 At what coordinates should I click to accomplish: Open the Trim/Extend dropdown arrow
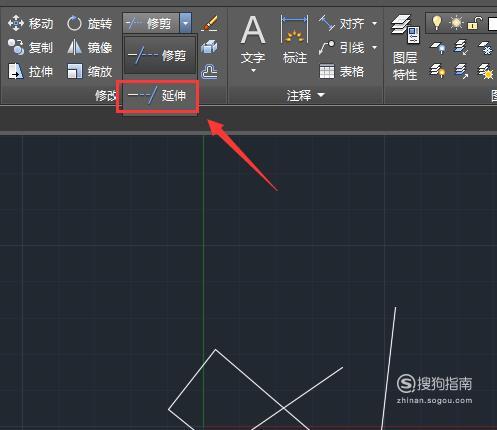point(186,23)
